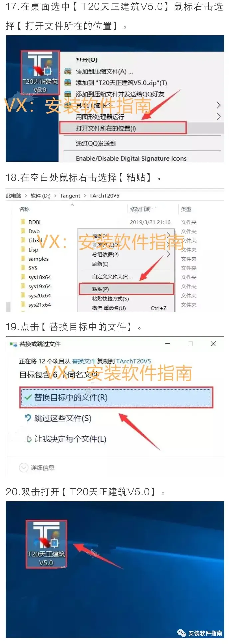The height and width of the screenshot is (644, 230).
Task: Click the samples folder icon
Action: pyautogui.click(x=23, y=259)
